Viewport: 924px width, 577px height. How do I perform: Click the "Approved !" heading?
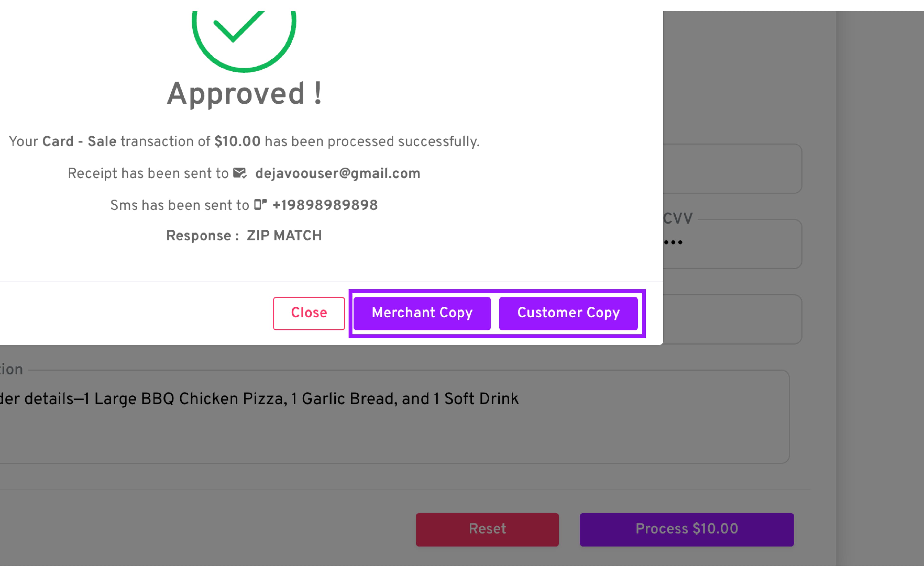[x=244, y=94]
